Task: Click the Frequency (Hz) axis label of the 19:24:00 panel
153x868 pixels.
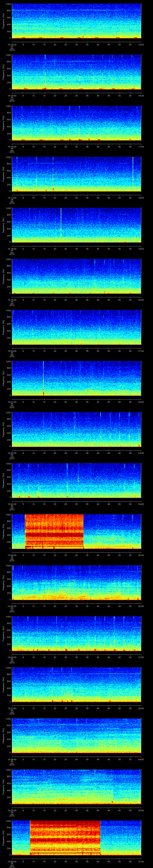Action: (3, 532)
